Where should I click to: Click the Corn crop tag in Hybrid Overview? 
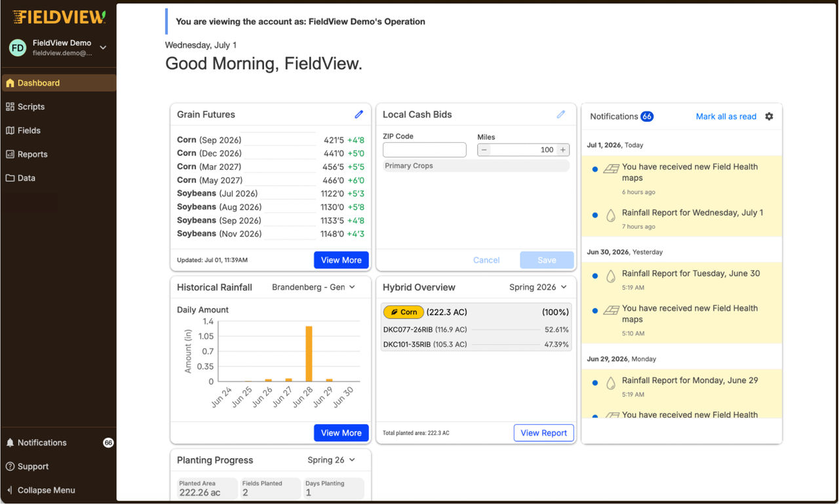pyautogui.click(x=404, y=312)
